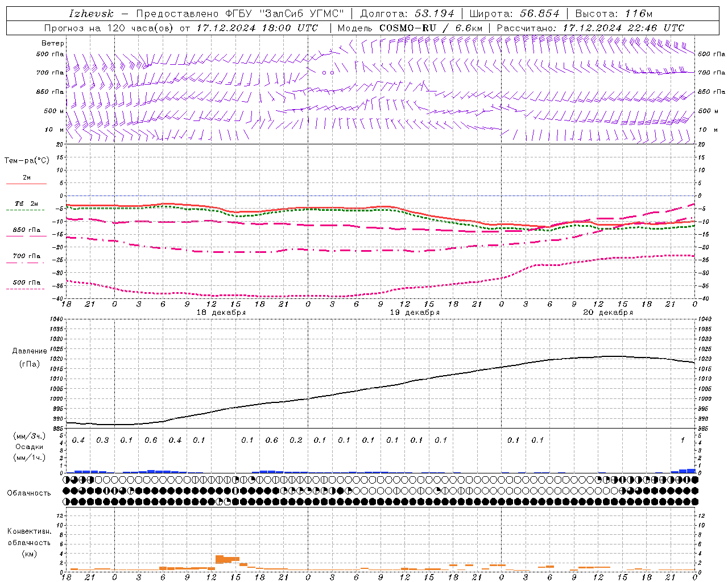The image size is (728, 582).
Task: Select the Высота: 116м elevation text
Action: pyautogui.click(x=614, y=14)
